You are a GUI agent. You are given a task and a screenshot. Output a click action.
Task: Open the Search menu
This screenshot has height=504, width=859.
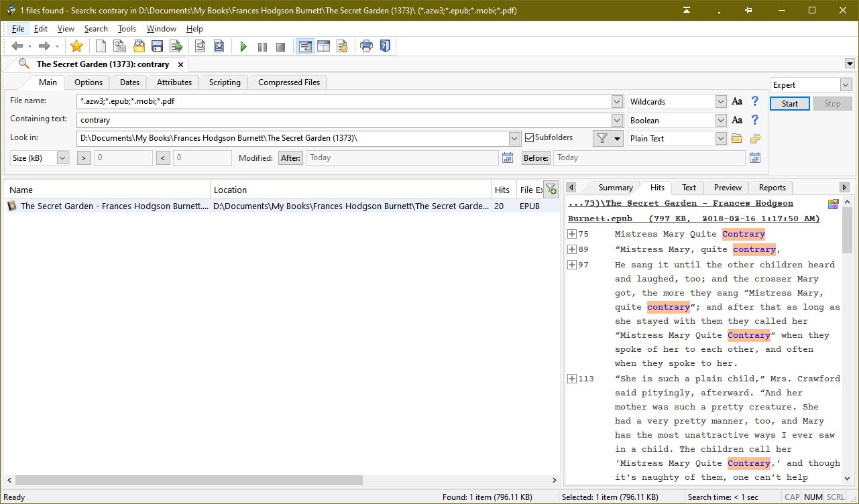[96, 29]
